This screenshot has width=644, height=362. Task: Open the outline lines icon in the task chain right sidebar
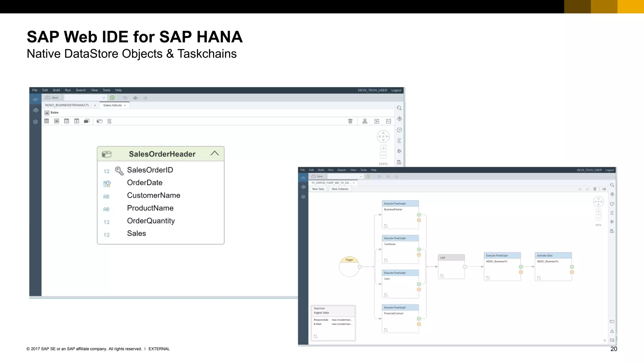click(612, 213)
